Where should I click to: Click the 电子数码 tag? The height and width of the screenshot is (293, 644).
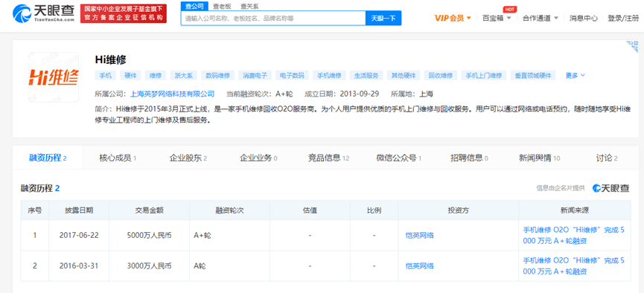tap(292, 75)
